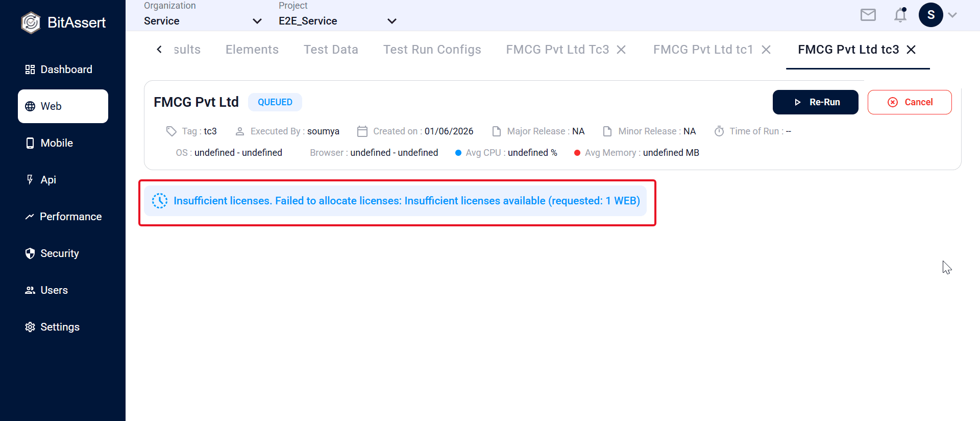The width and height of the screenshot is (980, 421).
Task: Open Users section in sidebar
Action: pos(63,290)
